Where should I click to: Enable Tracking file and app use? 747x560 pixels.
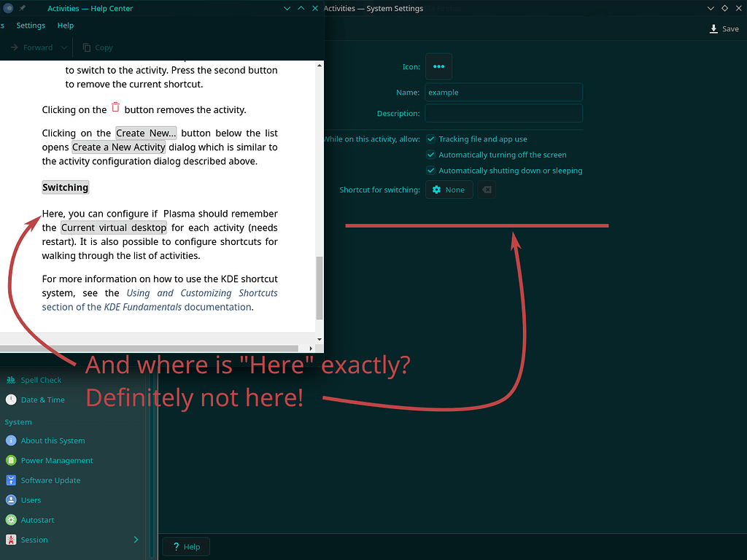[430, 139]
